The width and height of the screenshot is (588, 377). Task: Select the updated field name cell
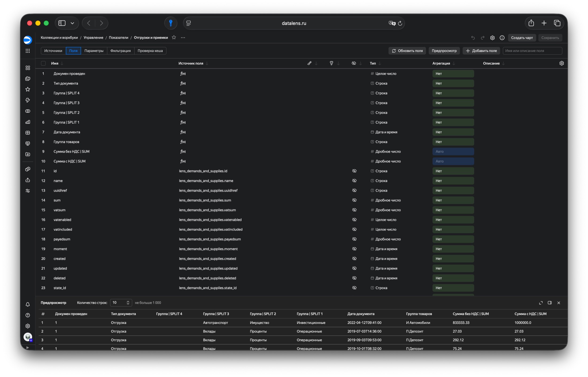[x=60, y=268]
